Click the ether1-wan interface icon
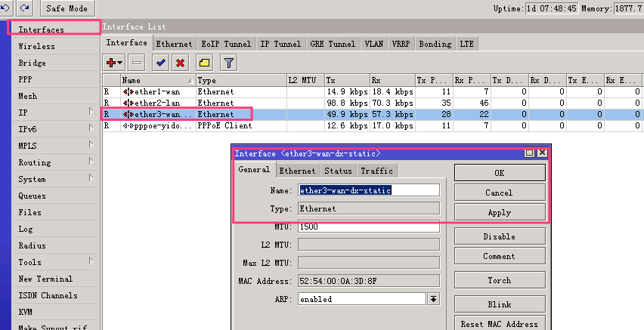This screenshot has width=644, height=330. [128, 91]
